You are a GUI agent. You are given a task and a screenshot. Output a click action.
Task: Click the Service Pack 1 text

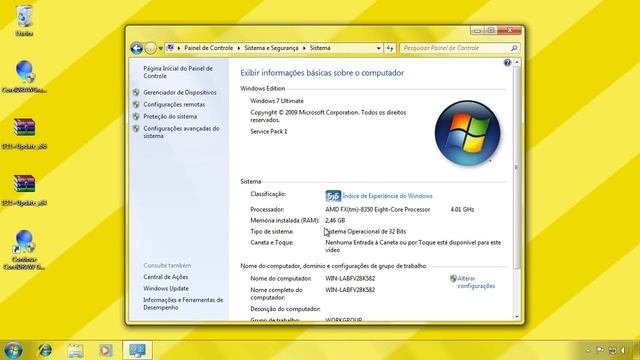[269, 131]
